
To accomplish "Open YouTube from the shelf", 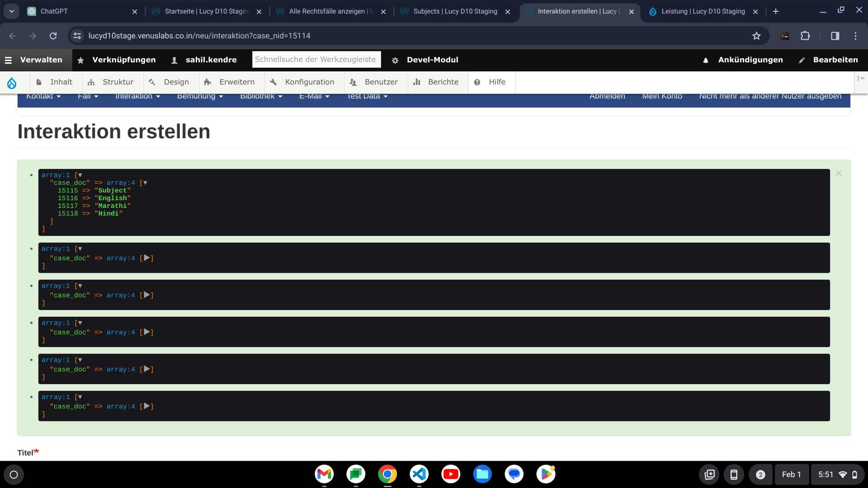I will [451, 474].
